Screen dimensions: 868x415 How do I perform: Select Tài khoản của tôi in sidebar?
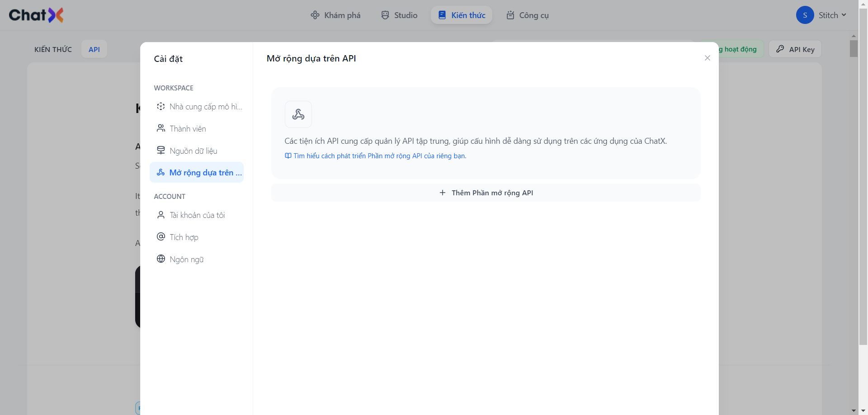[x=197, y=215]
